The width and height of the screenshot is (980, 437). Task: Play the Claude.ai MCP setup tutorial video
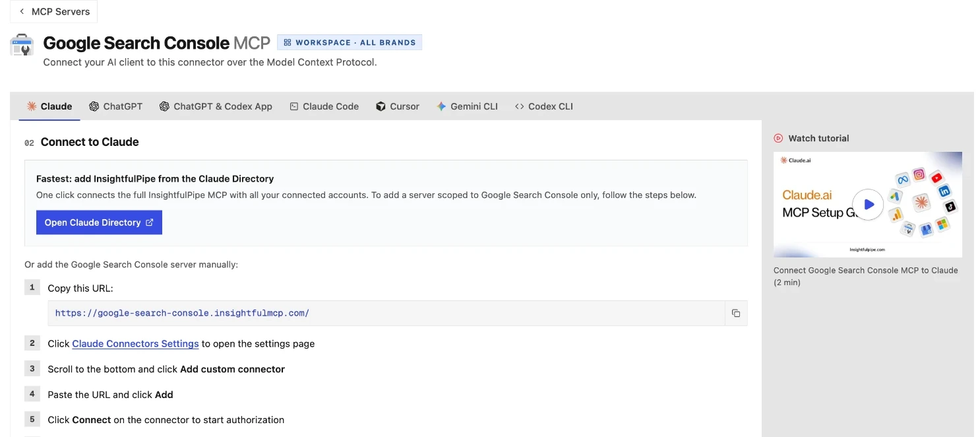(868, 205)
